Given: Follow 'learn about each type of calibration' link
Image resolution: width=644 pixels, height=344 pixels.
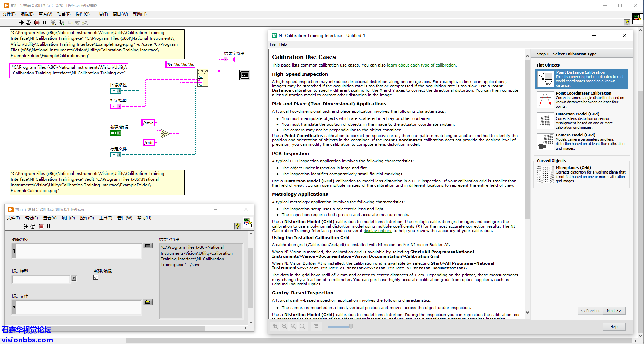Looking at the screenshot, I should [x=421, y=65].
